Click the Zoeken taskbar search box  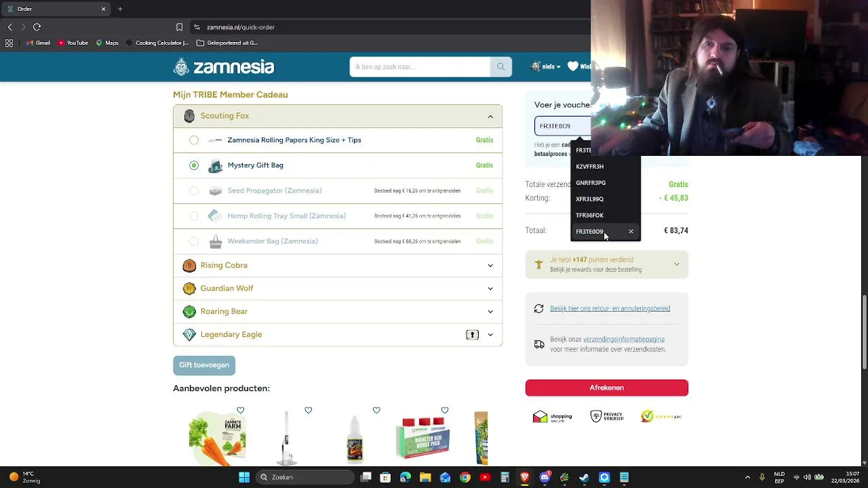(x=304, y=477)
